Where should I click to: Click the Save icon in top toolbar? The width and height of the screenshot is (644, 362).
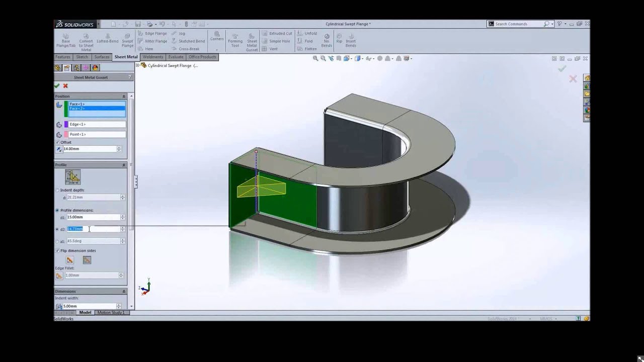coord(137,24)
